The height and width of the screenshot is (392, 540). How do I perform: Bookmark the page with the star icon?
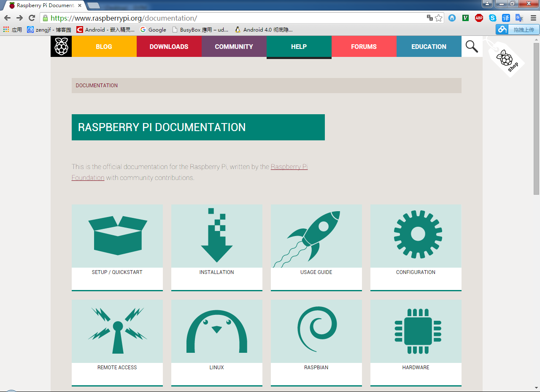pyautogui.click(x=439, y=18)
